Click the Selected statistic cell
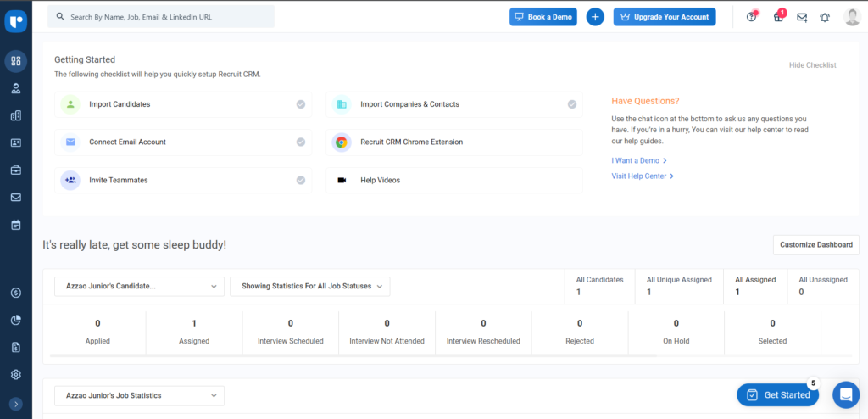This screenshot has height=419, width=868. coord(772,332)
